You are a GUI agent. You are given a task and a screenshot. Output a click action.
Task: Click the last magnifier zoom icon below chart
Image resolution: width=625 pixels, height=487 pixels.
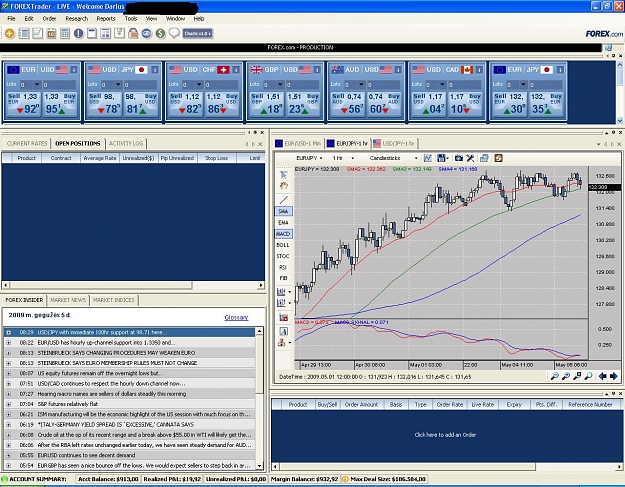coord(588,376)
